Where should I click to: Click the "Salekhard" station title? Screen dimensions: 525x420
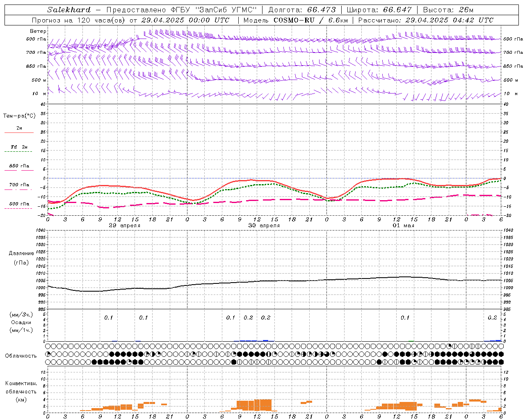pos(69,10)
